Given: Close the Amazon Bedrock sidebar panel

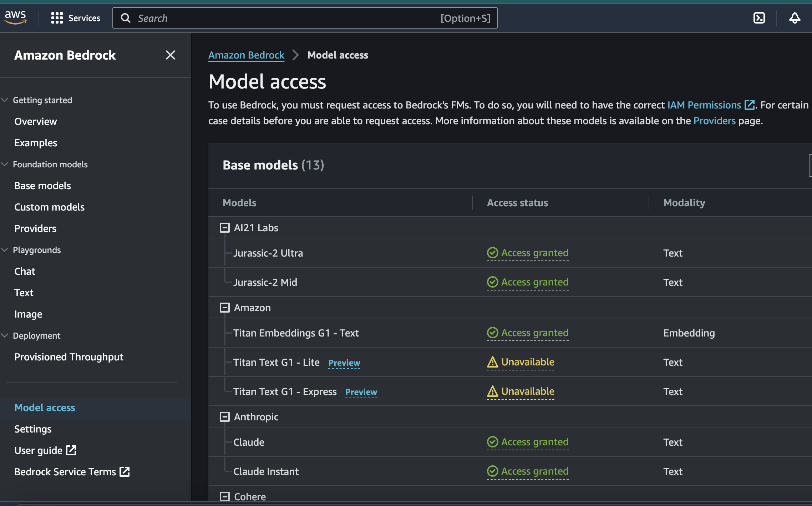Looking at the screenshot, I should tap(171, 55).
